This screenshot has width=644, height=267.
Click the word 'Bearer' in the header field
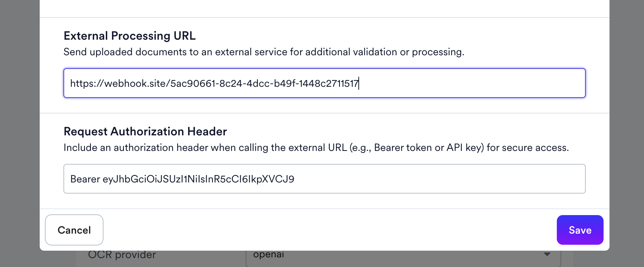tap(85, 179)
